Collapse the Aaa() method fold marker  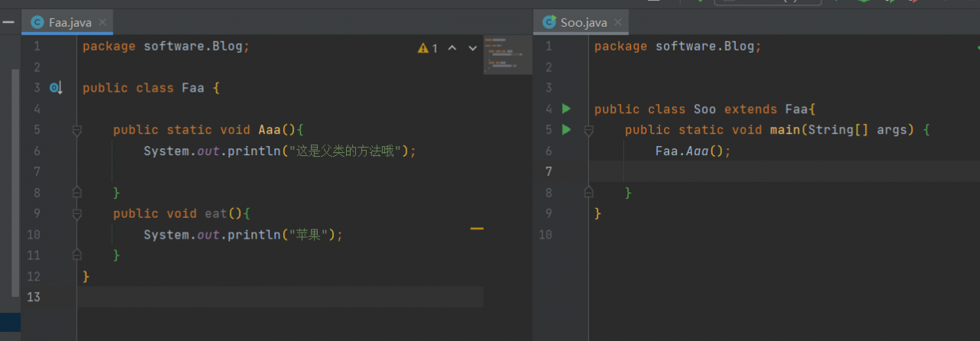click(77, 131)
